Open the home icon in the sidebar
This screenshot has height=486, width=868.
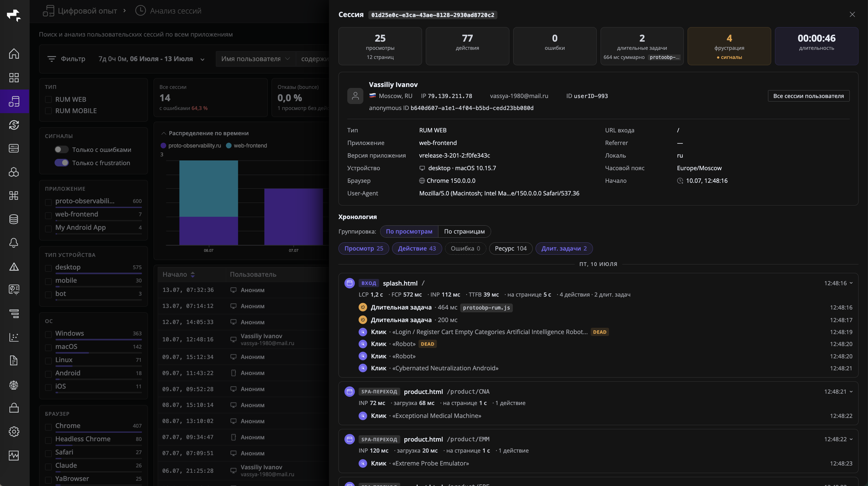14,54
